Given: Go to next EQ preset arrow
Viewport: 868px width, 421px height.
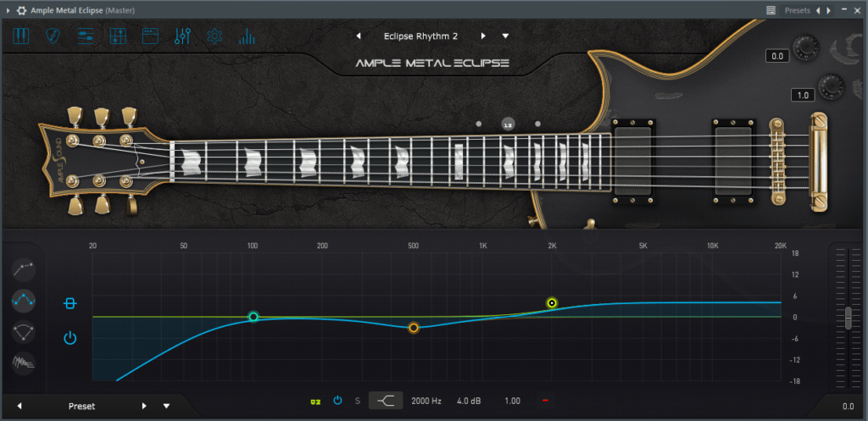Looking at the screenshot, I should [x=144, y=406].
